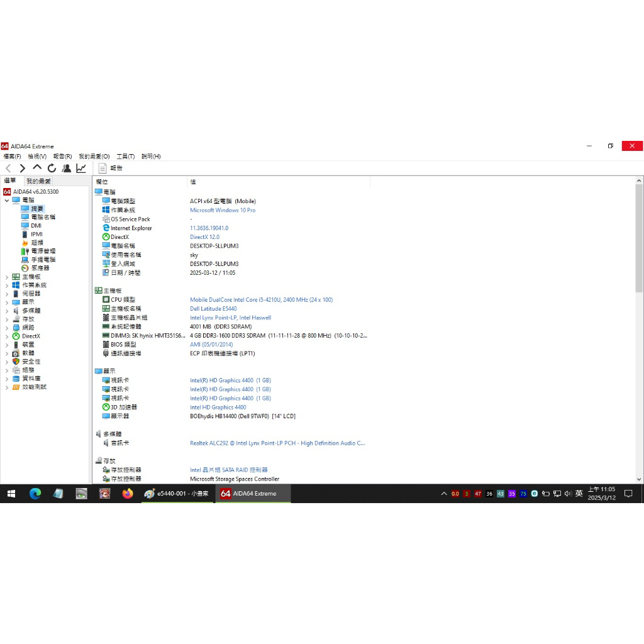Image resolution: width=644 pixels, height=644 pixels.
Task: Click the 報告 report button in toolbar
Action: pyautogui.click(x=111, y=168)
